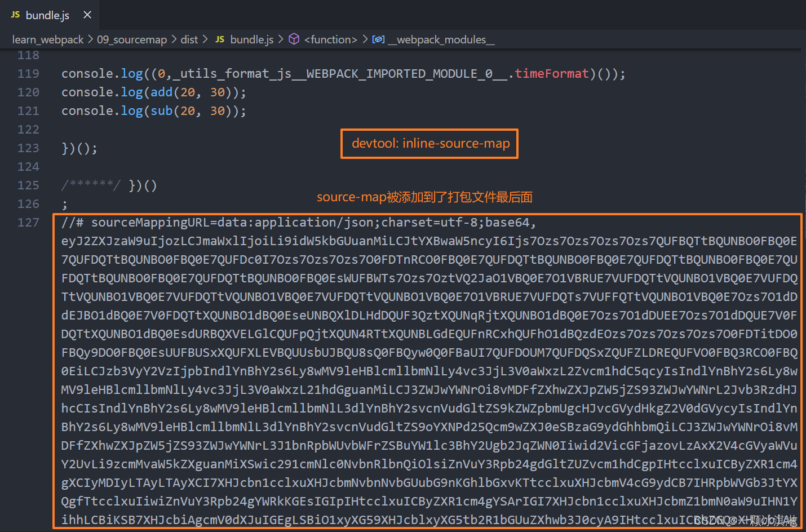Click timeFormat in line 119
This screenshot has height=532, width=806.
coord(552,74)
